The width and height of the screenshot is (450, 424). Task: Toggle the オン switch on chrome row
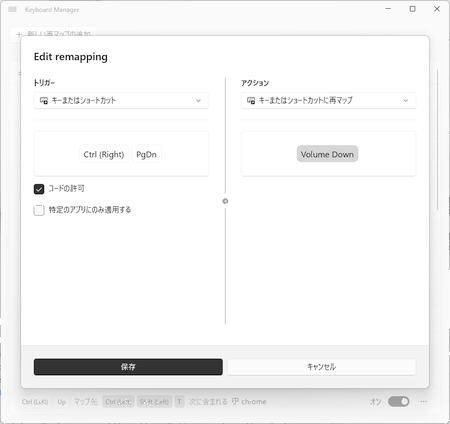click(399, 402)
